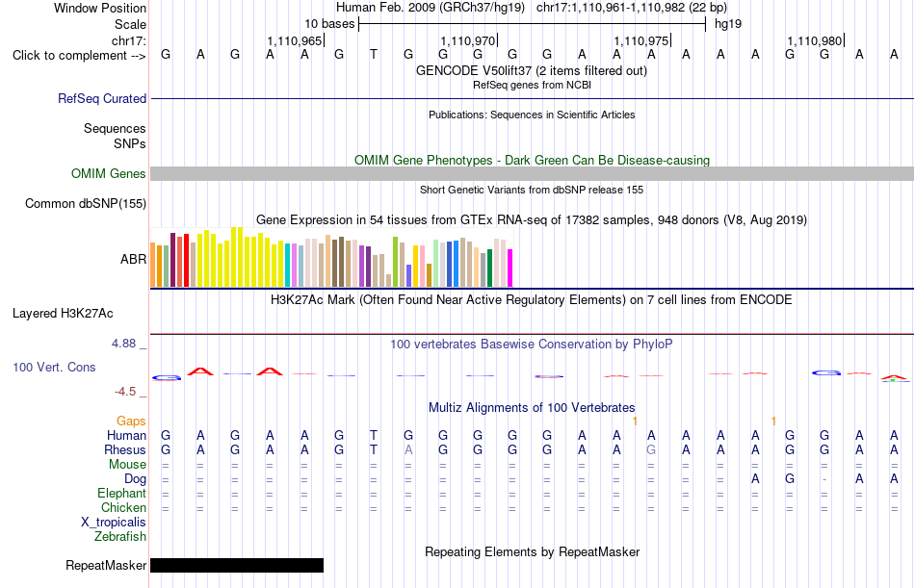Click the 'Dog' species label
915x588 pixels.
click(135, 479)
